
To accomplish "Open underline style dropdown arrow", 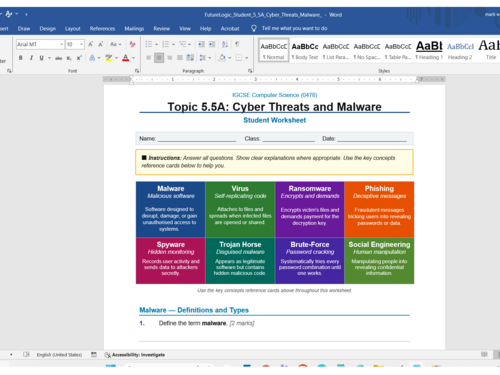I will [x=49, y=58].
